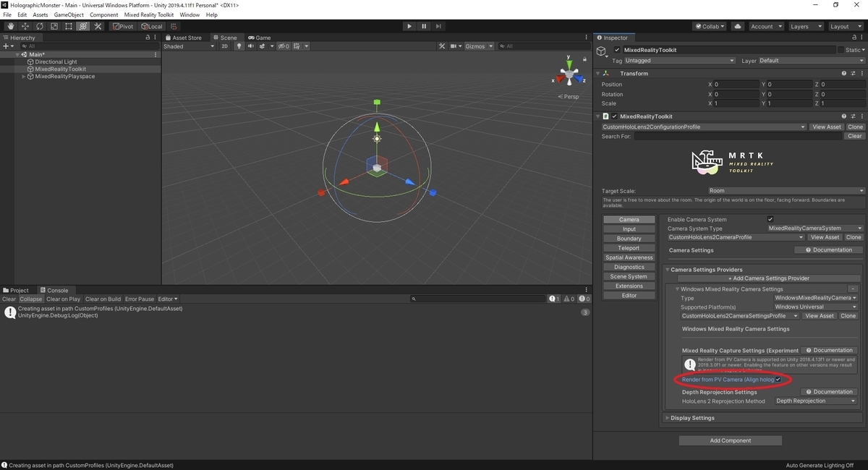Screen dimensions: 868x470
Task: Toggle Render from PV Camera checkbox
Action: (778, 380)
